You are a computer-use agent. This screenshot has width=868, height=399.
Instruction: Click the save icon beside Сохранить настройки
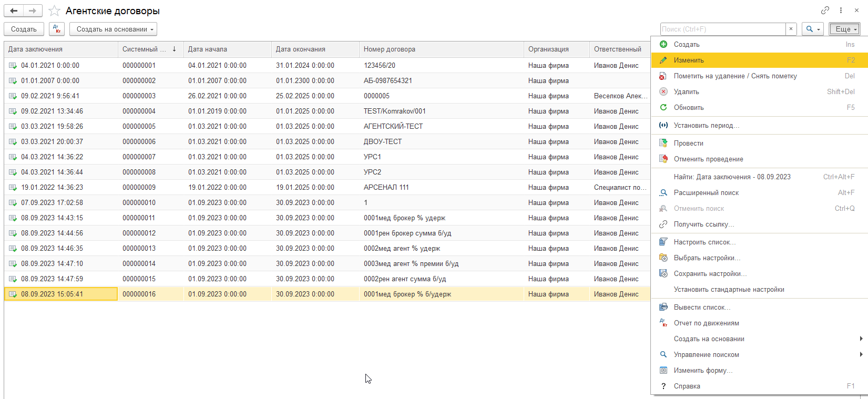(x=663, y=273)
